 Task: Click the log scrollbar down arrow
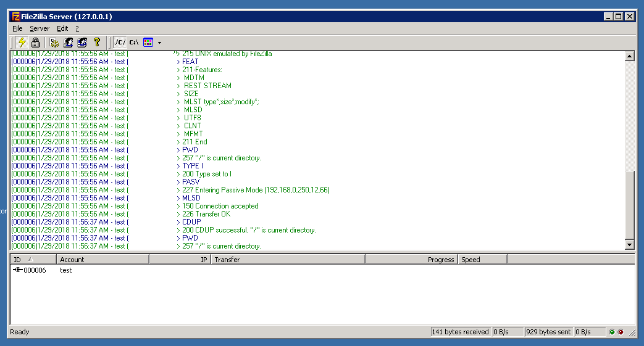point(629,245)
